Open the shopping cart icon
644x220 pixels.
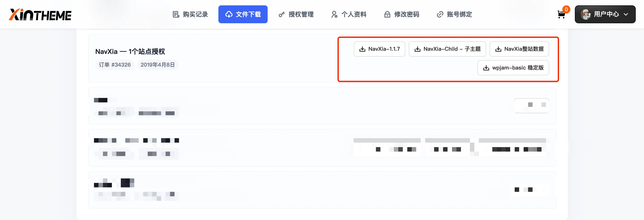pos(561,15)
